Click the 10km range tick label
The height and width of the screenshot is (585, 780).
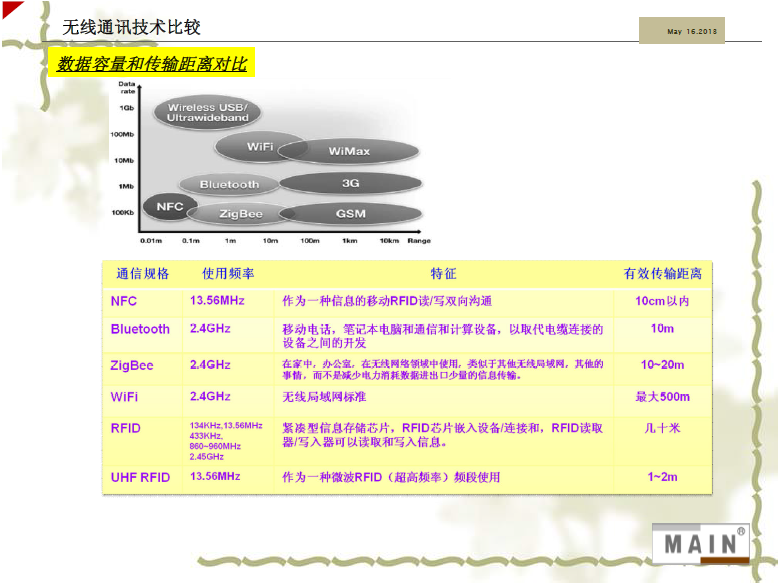pos(389,241)
